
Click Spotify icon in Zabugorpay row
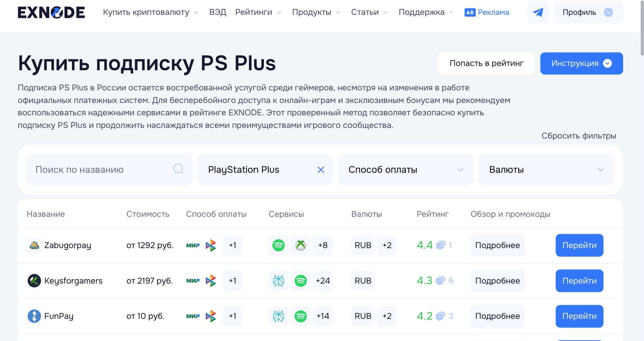[x=278, y=245]
